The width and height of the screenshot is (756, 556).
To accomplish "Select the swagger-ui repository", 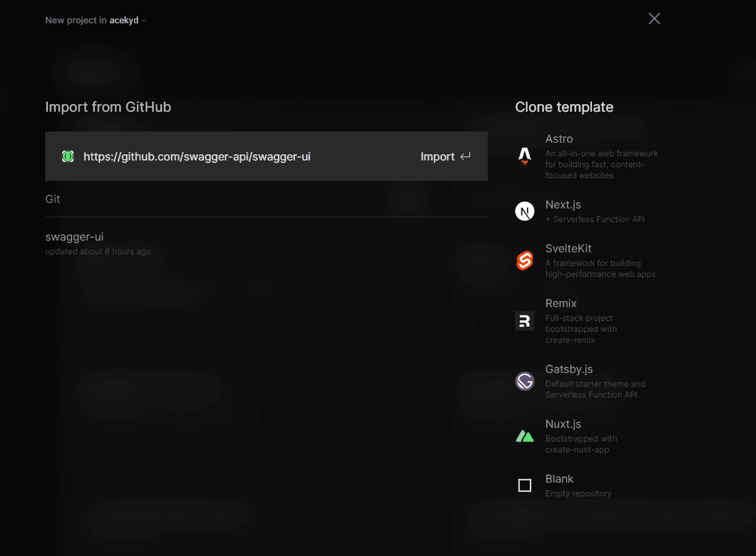I will tap(75, 237).
